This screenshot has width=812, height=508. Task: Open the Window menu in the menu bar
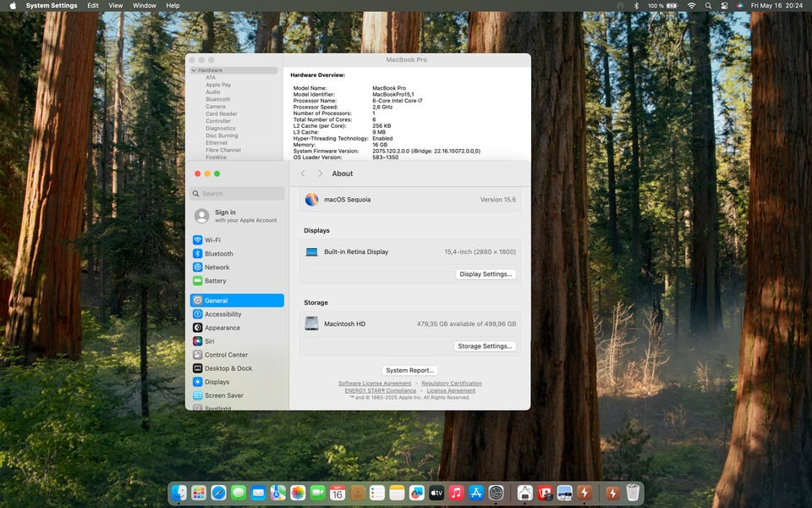[145, 6]
